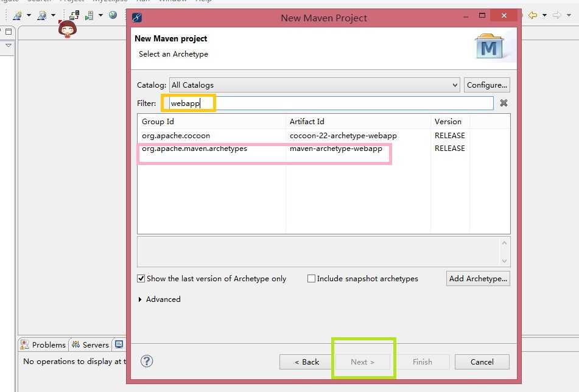
Task: Click the new model wizard toolbar icon
Action: click(x=18, y=15)
